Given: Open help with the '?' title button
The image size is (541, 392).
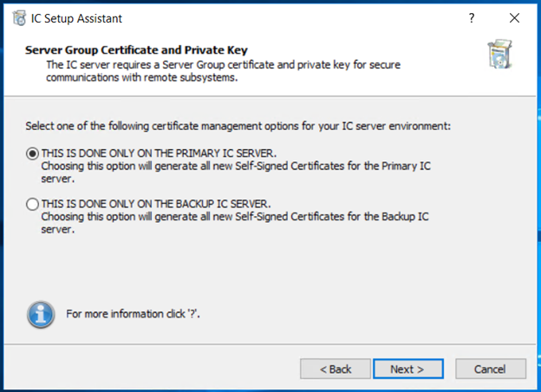Looking at the screenshot, I should [x=472, y=18].
